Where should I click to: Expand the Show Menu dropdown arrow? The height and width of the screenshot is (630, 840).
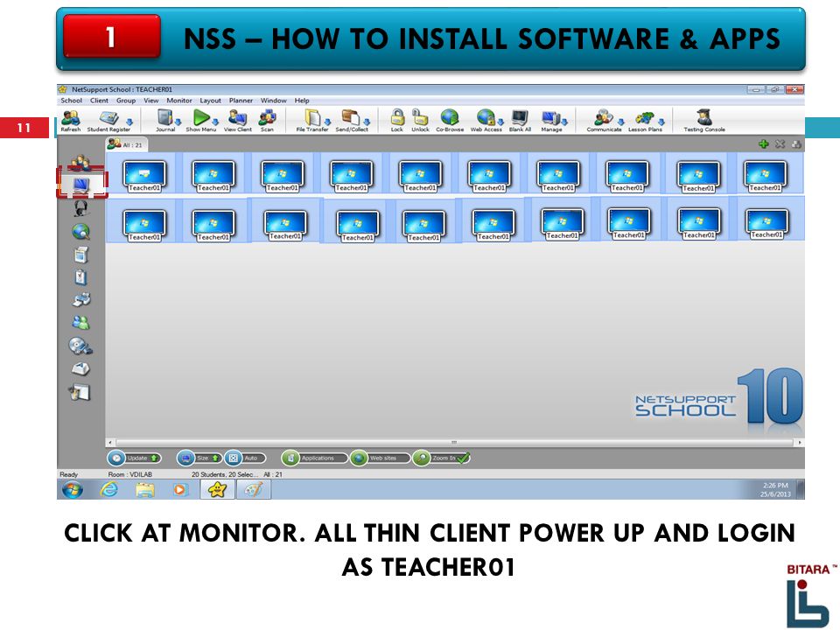215,122
